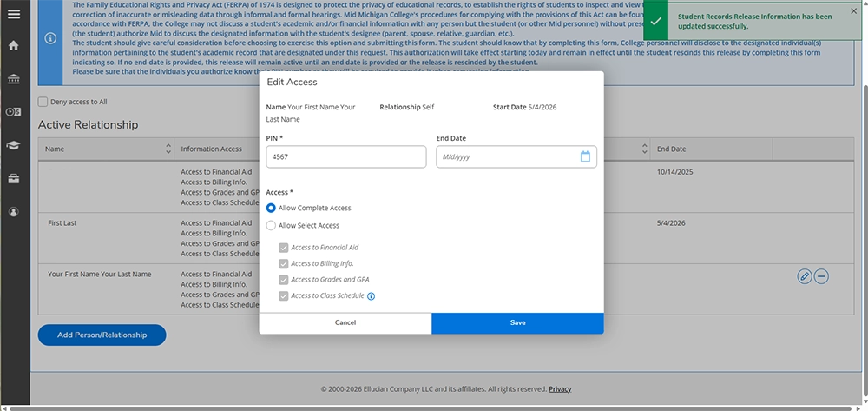Dismiss the success notification with X
Screen dimensions: 868x411
point(853,11)
